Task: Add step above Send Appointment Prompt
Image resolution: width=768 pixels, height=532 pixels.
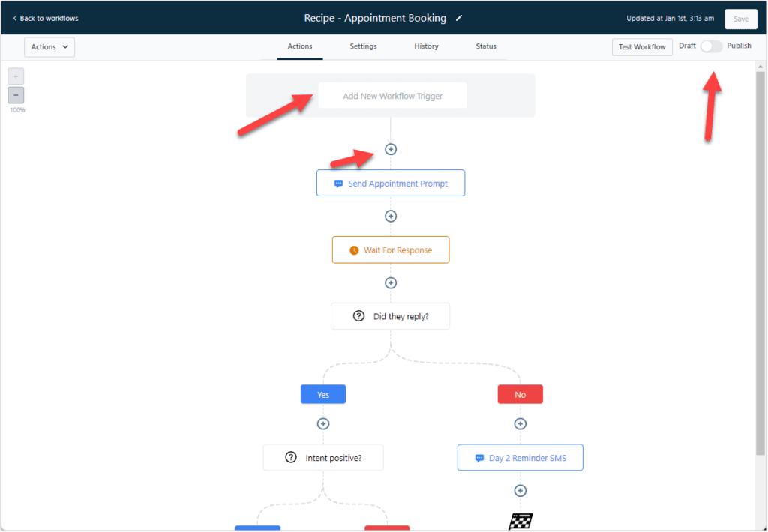Action: [390, 149]
